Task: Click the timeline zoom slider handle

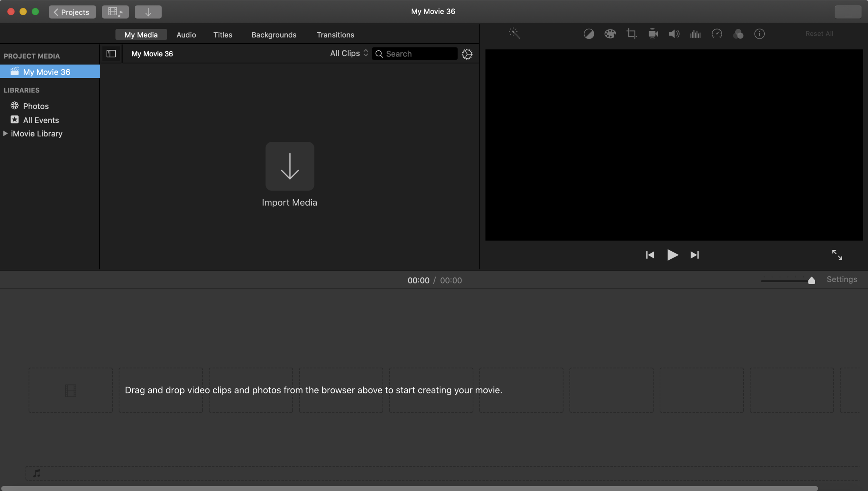Action: pyautogui.click(x=811, y=280)
